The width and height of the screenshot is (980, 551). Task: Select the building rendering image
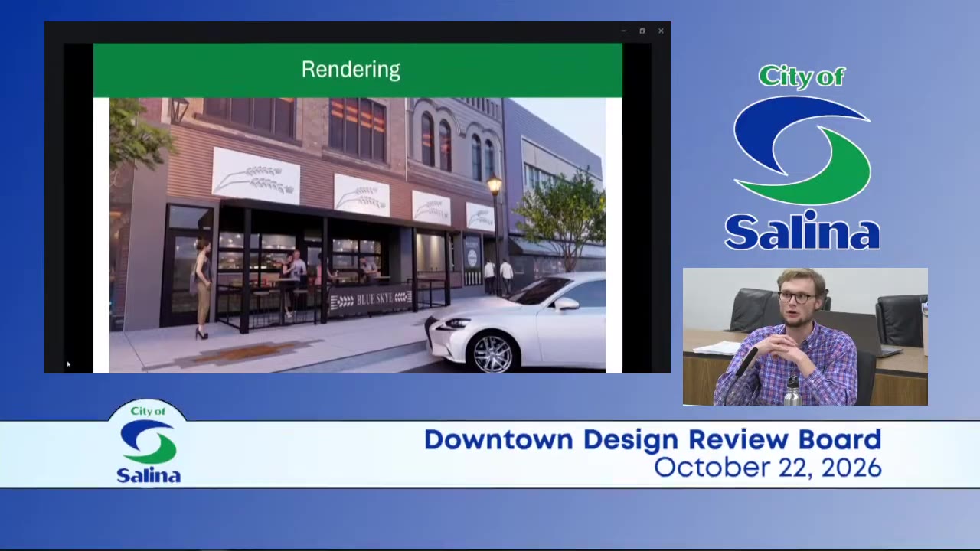coord(358,235)
